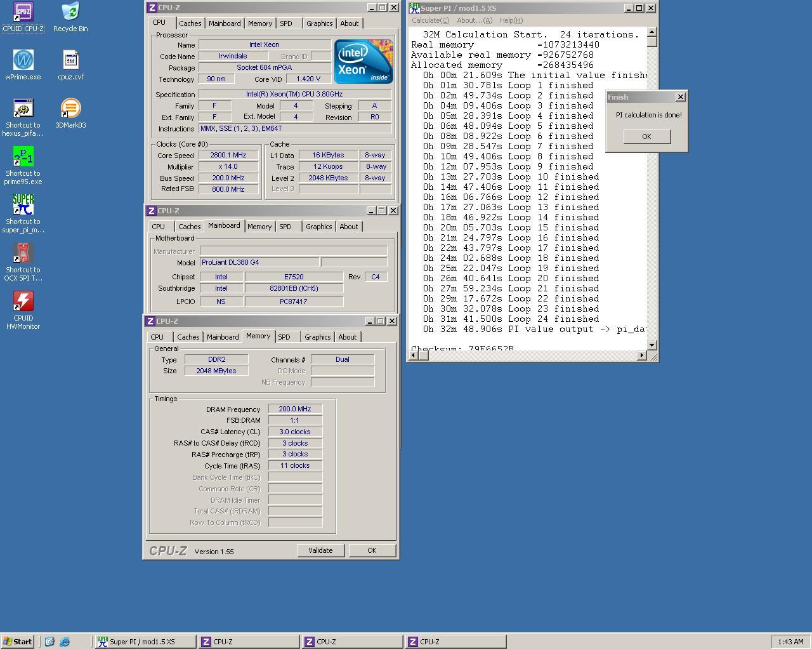Open the Internet Explorer quick launch icon
The width and height of the screenshot is (812, 650).
65,642
